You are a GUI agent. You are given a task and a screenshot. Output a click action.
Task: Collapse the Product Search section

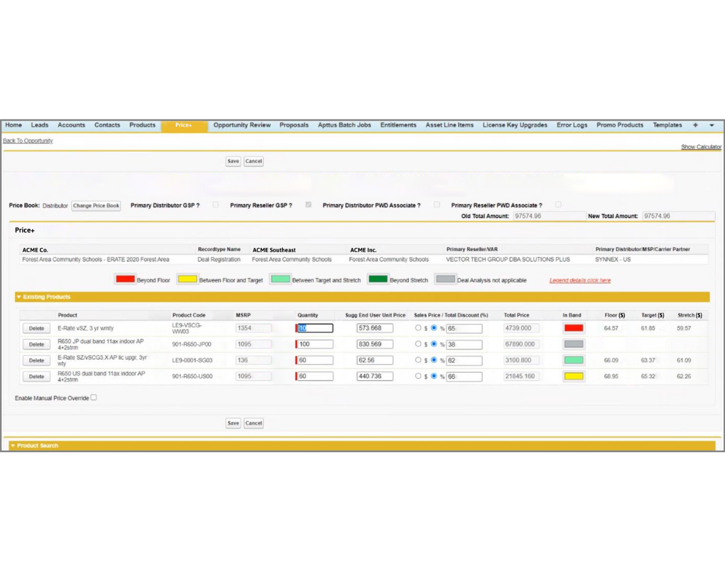13,446
